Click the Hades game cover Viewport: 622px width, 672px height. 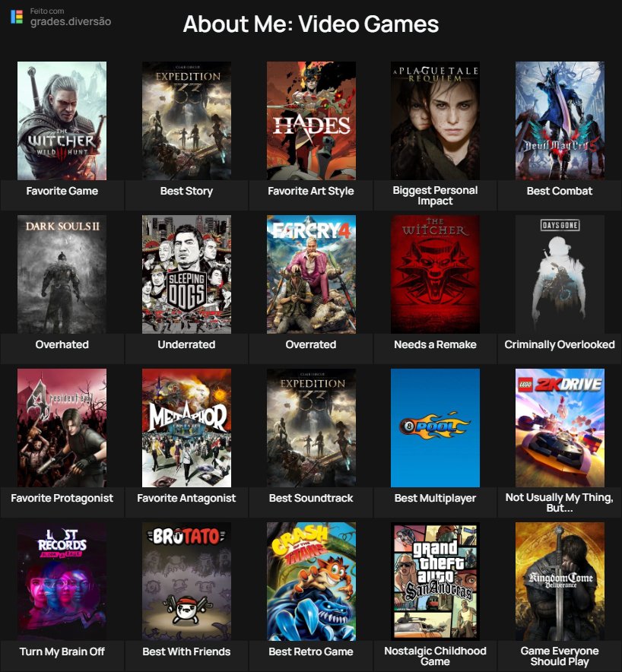[311, 121]
